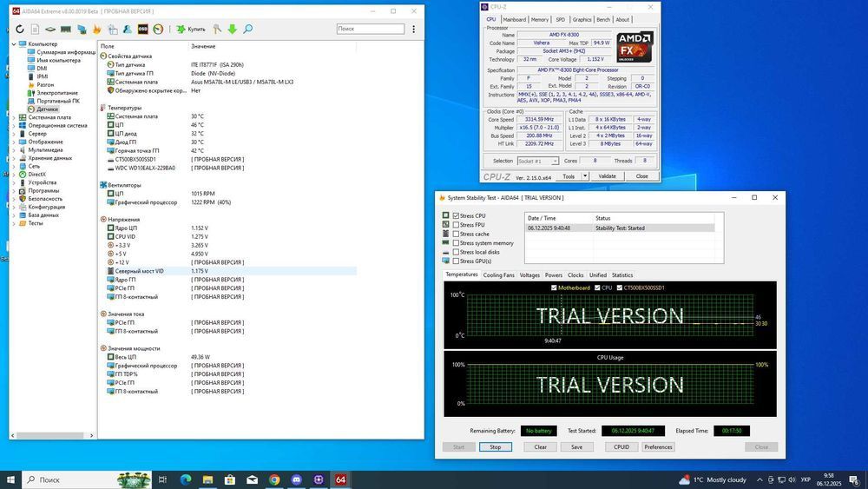The width and height of the screenshot is (868, 489).
Task: Click the CPUID button
Action: [x=621, y=447]
